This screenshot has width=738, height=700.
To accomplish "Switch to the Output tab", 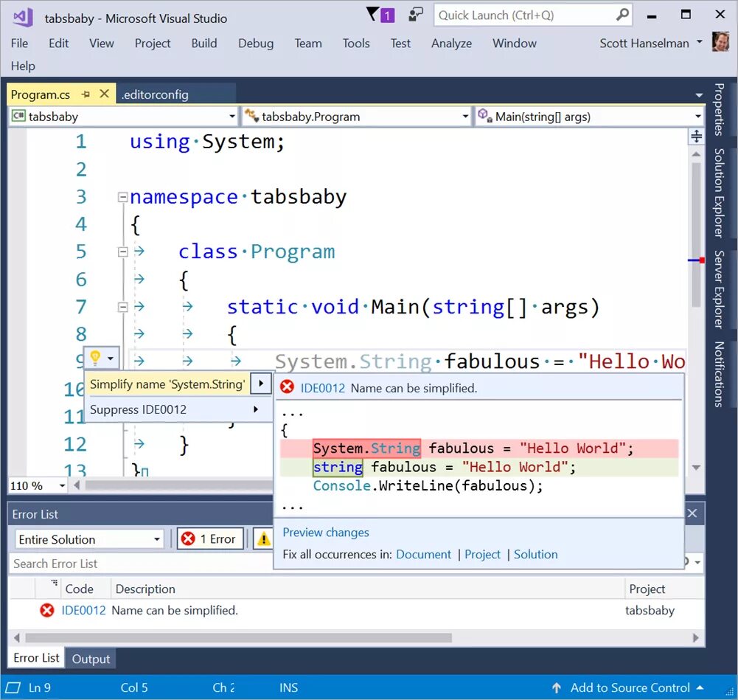I will point(91,659).
